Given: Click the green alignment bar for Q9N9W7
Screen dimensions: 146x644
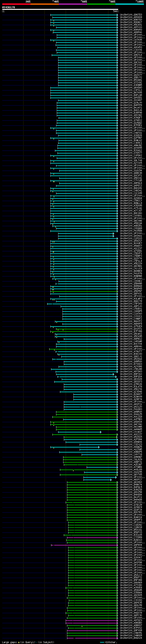Looking at the screenshot, I should coord(90,457).
